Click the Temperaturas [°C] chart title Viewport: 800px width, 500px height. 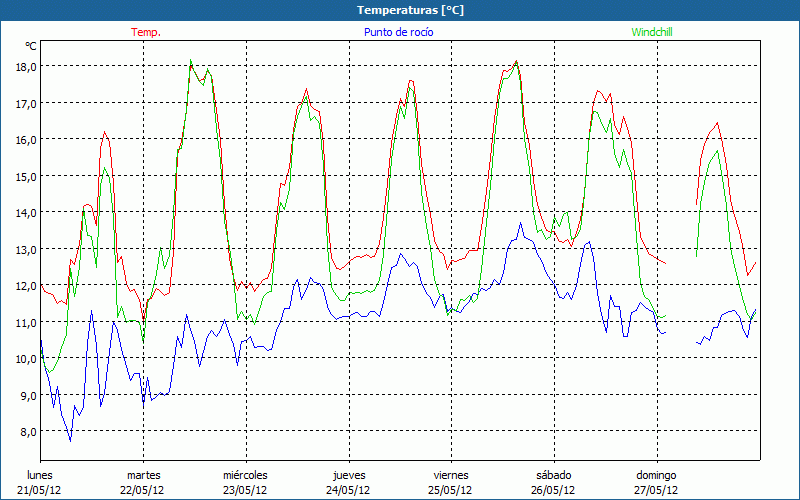pyautogui.click(x=410, y=10)
